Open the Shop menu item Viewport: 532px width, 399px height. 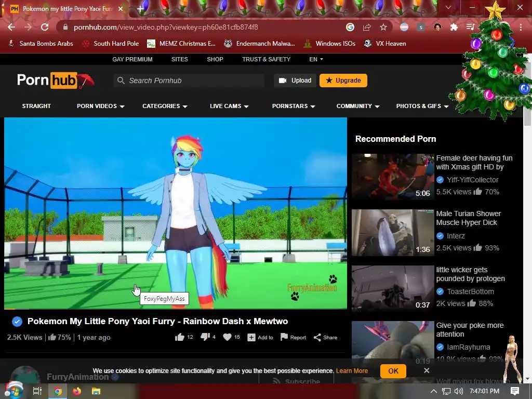[215, 59]
